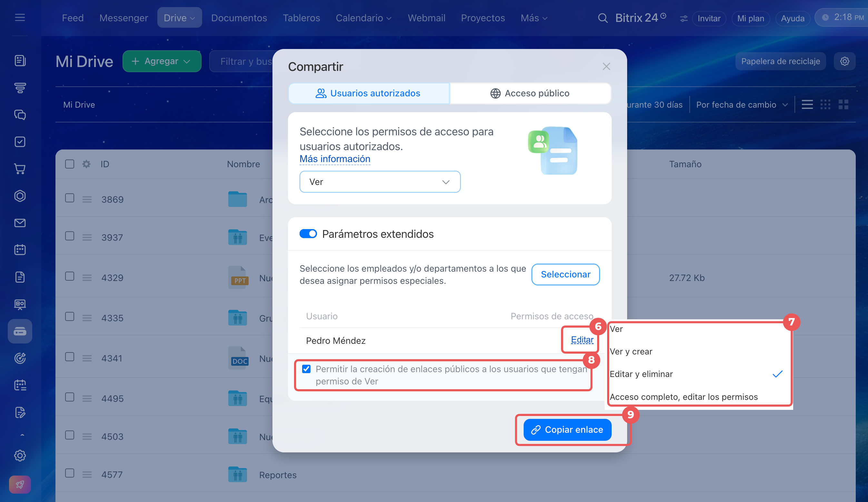Open Papelera de reciclaje

click(781, 61)
